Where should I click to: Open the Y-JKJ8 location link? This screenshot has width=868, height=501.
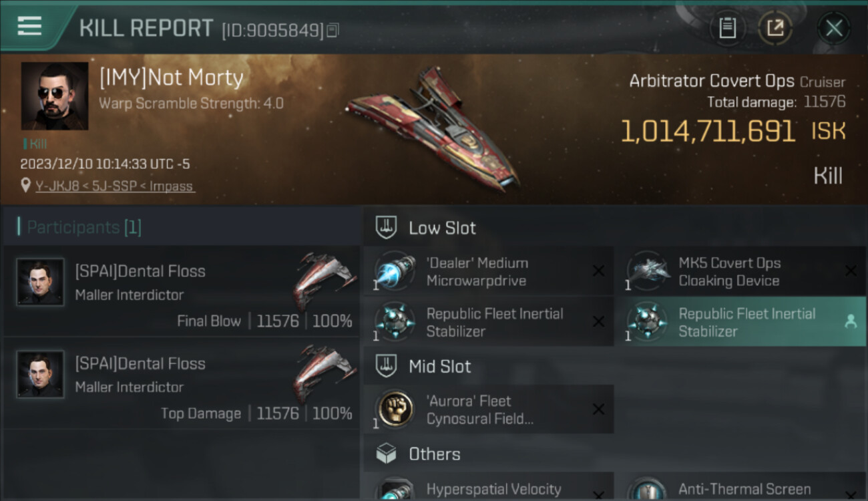(x=115, y=186)
